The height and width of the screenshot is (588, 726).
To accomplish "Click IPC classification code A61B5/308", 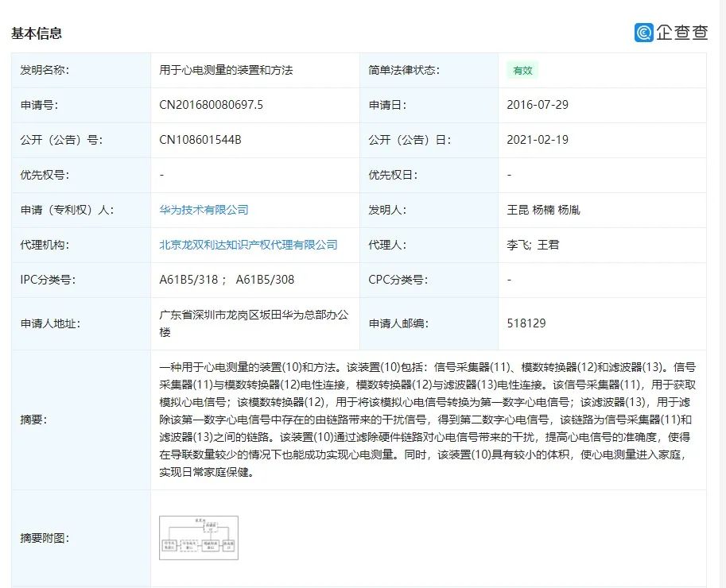I will pyautogui.click(x=266, y=280).
